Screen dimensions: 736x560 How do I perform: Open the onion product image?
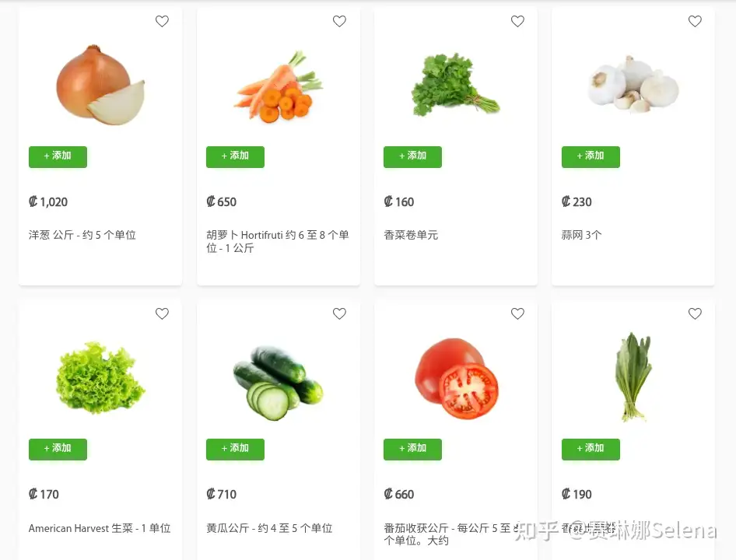coord(100,86)
